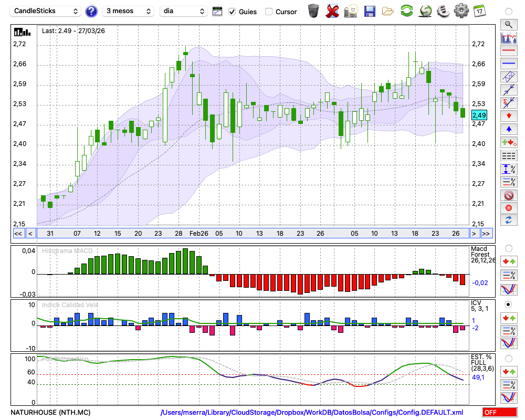This screenshot has width=525, height=420.
Task: Jump to chart start with << button
Action: [x=18, y=233]
